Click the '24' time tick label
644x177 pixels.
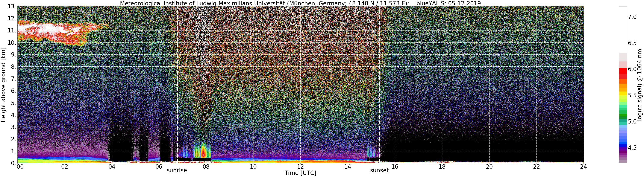pyautogui.click(x=583, y=166)
